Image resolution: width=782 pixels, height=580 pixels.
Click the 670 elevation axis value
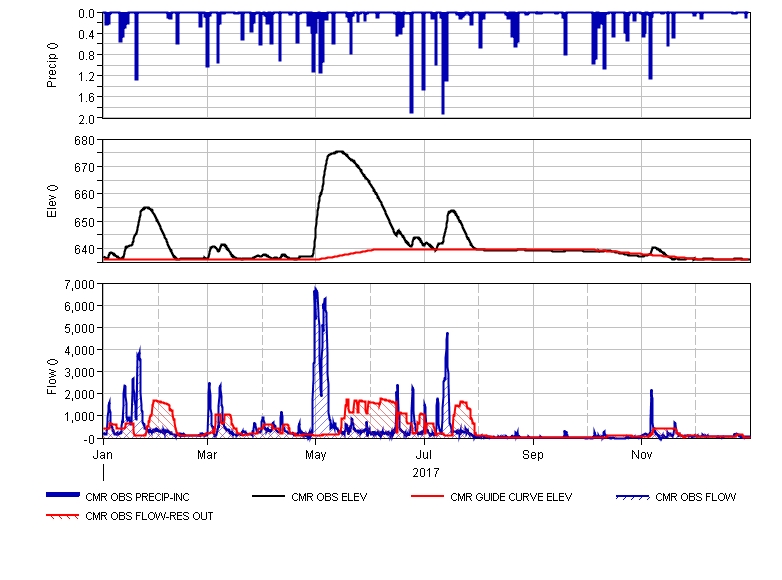pos(85,168)
